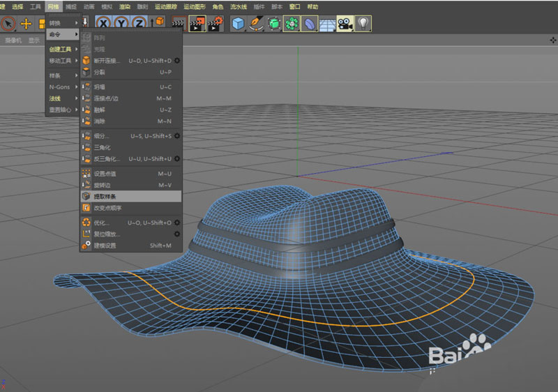
Task: Open the spline pen tool icon
Action: (256, 24)
